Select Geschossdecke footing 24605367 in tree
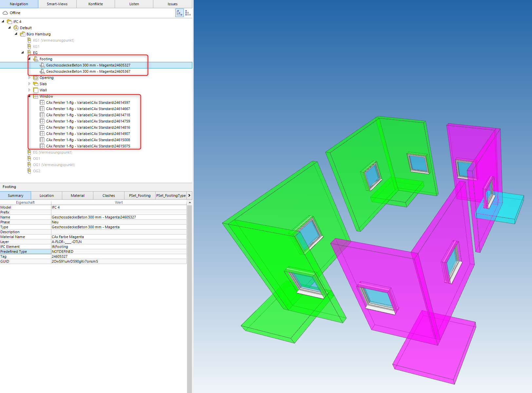 point(88,71)
